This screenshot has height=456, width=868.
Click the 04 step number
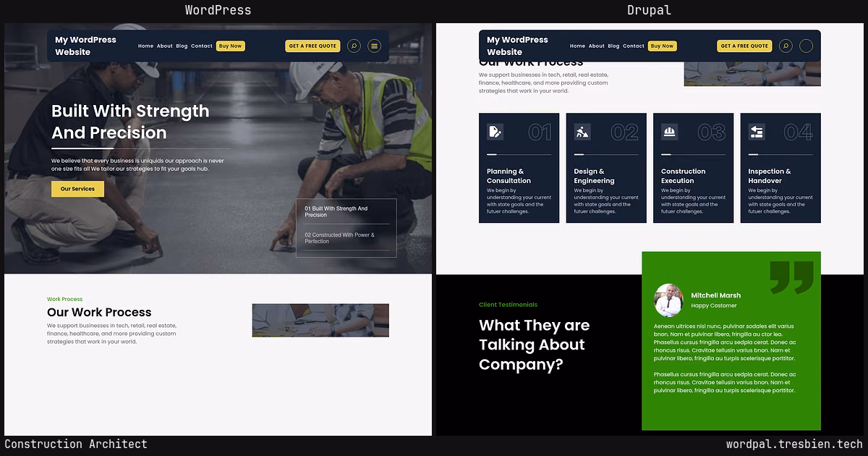tap(799, 132)
